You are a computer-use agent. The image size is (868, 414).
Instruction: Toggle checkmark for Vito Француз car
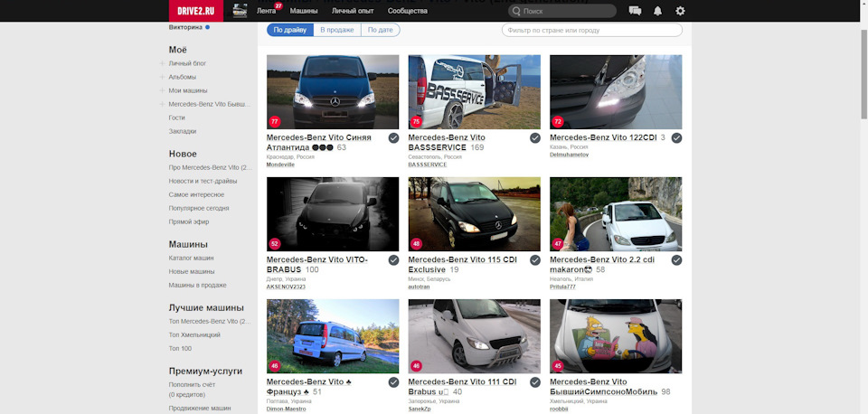(x=393, y=382)
